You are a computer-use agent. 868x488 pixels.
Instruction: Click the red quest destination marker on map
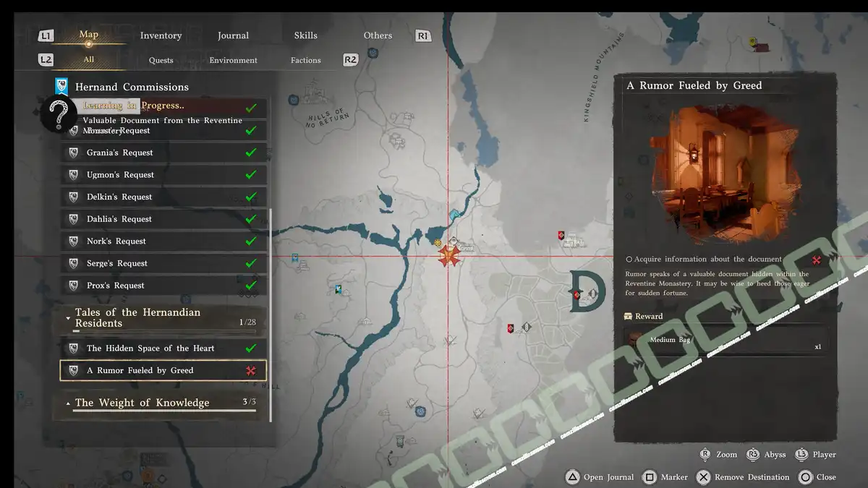pyautogui.click(x=449, y=255)
